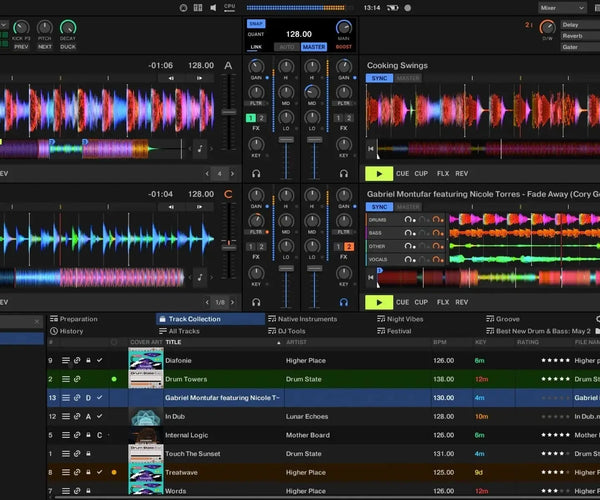Click deck A tempo bend up arrow
Viewport: 600px width, 500px height.
[x=199, y=78]
